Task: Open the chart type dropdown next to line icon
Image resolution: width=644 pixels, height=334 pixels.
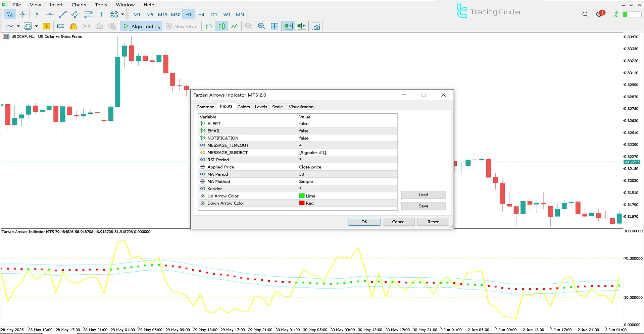Action: click(18, 26)
